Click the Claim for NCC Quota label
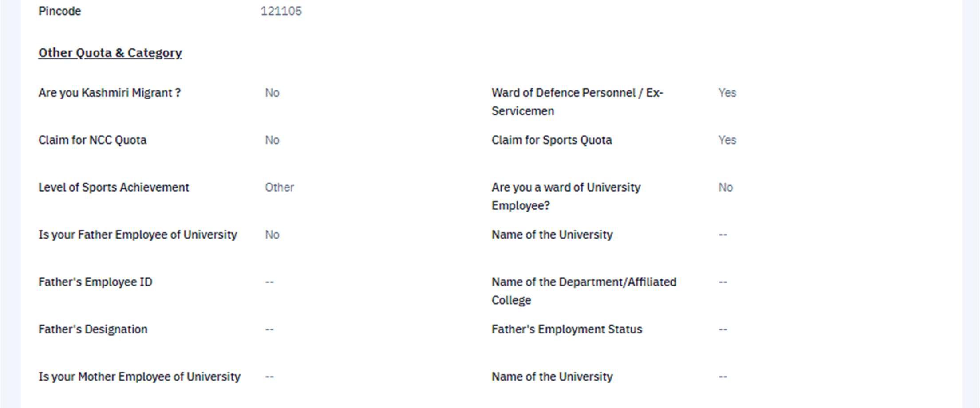The width and height of the screenshot is (980, 408). (x=92, y=140)
